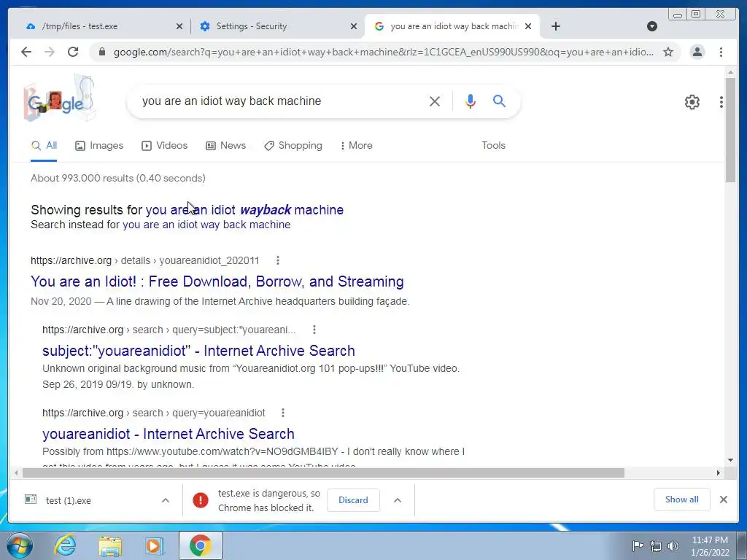
Task: Open subject:"youareanidiot" Internet Archive Search result
Action: pyautogui.click(x=198, y=351)
